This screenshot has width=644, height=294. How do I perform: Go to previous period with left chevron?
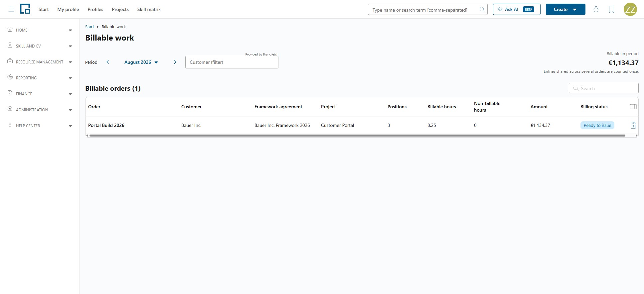pos(107,62)
